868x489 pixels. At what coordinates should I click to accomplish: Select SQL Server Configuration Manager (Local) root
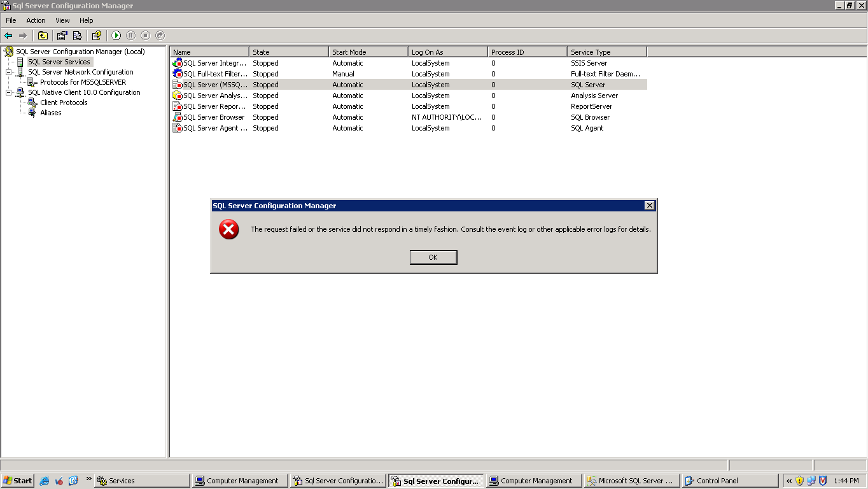tap(80, 52)
